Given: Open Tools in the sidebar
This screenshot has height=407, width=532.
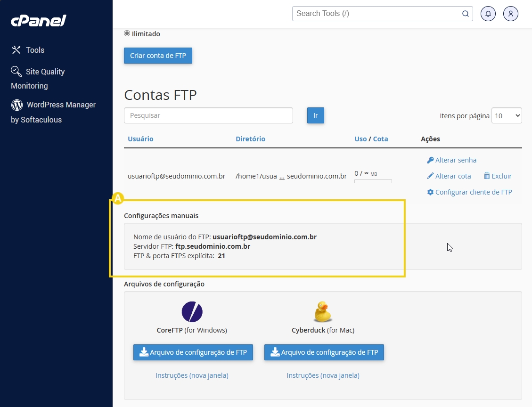Looking at the screenshot, I should [28, 50].
